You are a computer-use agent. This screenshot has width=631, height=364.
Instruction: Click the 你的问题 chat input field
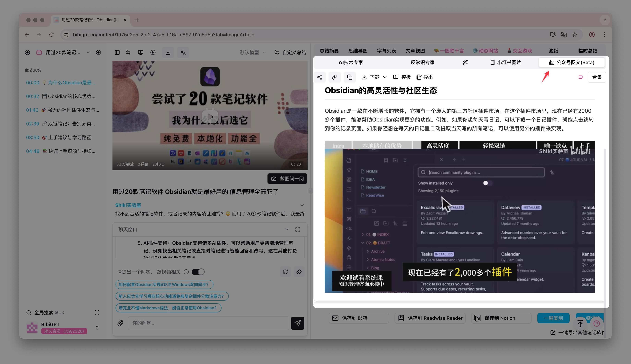[208, 323]
